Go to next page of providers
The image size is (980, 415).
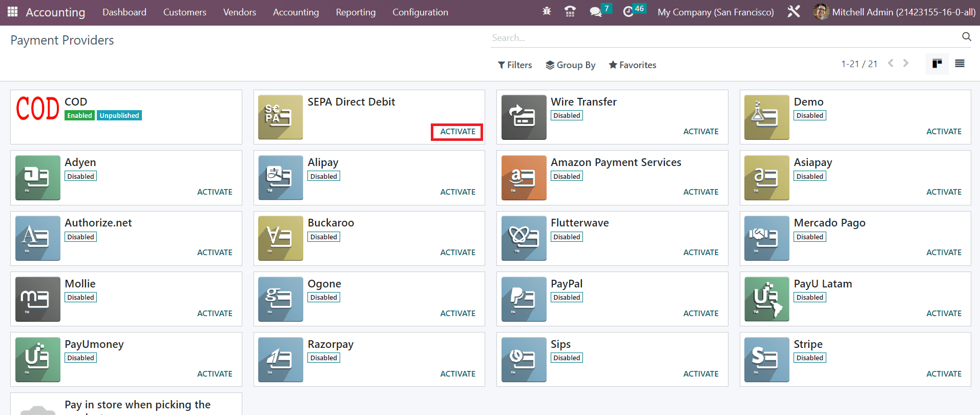906,63
